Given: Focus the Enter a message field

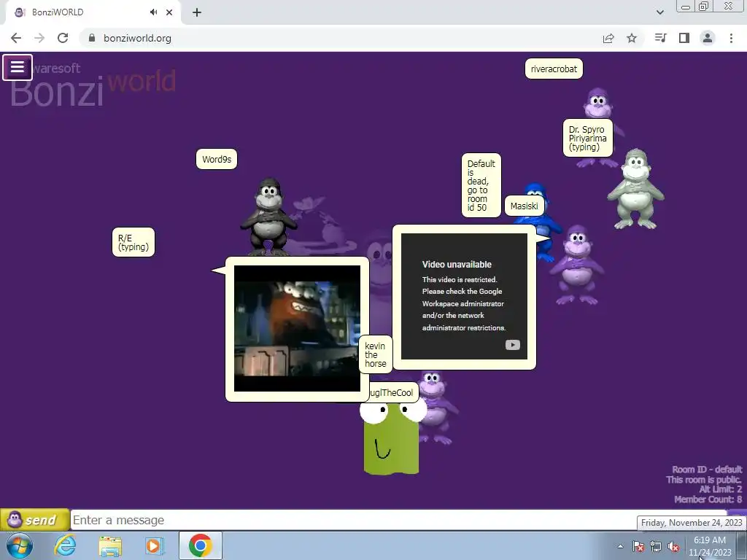Looking at the screenshot, I should pos(399,520).
